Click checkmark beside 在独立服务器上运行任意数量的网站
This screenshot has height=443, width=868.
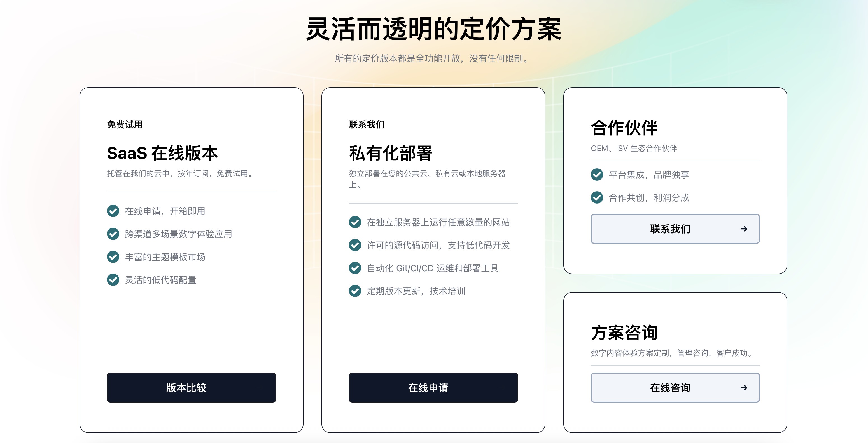(355, 222)
